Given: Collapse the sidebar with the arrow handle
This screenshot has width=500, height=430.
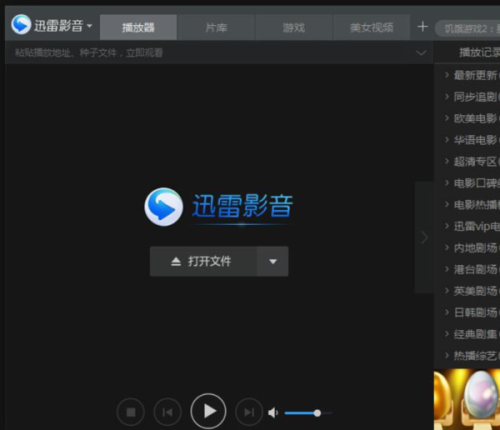Looking at the screenshot, I should point(424,238).
